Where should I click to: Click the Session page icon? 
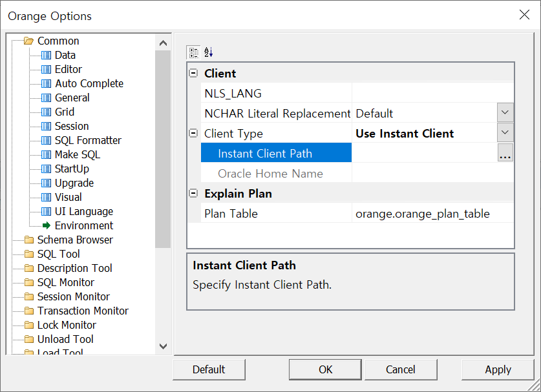coord(47,126)
